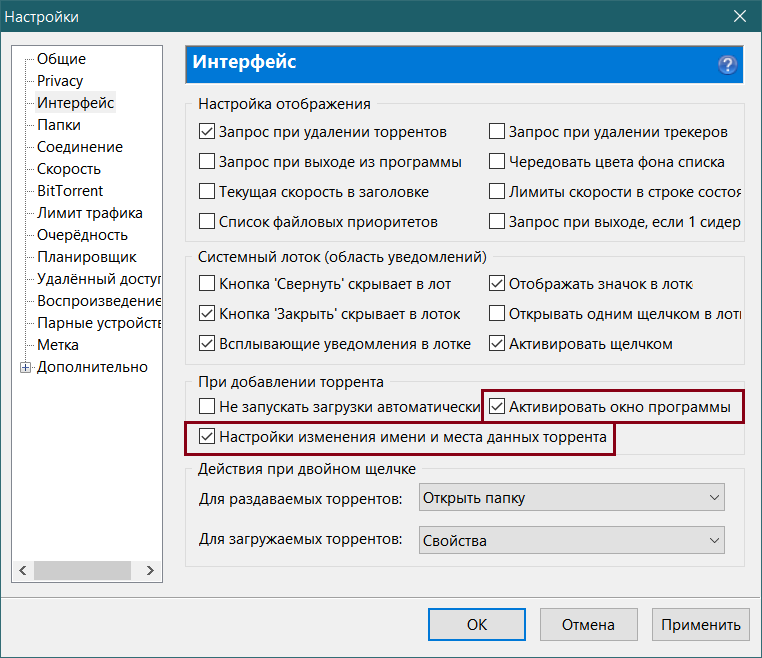The image size is (762, 658).
Task: Enable Лимиты скорости в строке состояния
Action: point(497,192)
